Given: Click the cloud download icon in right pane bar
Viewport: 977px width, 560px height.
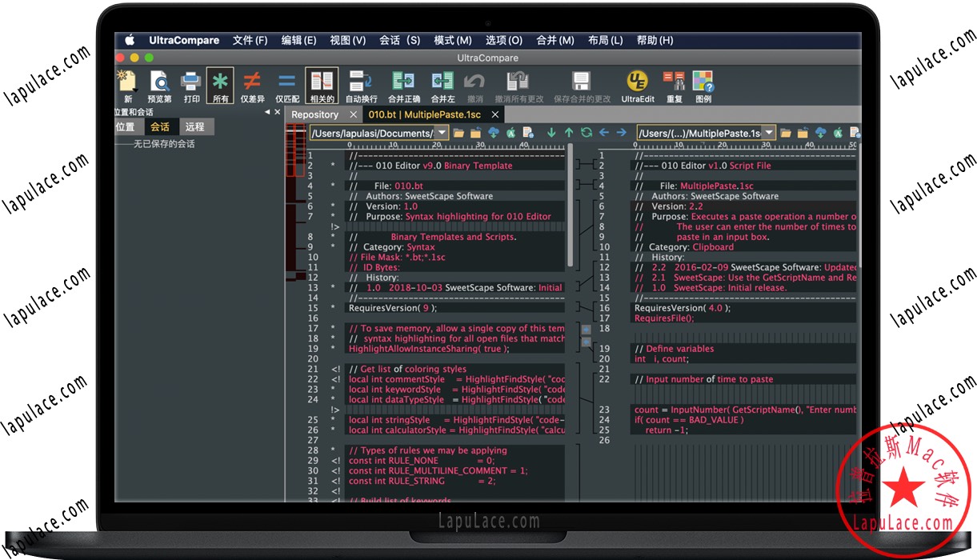Looking at the screenshot, I should point(821,133).
